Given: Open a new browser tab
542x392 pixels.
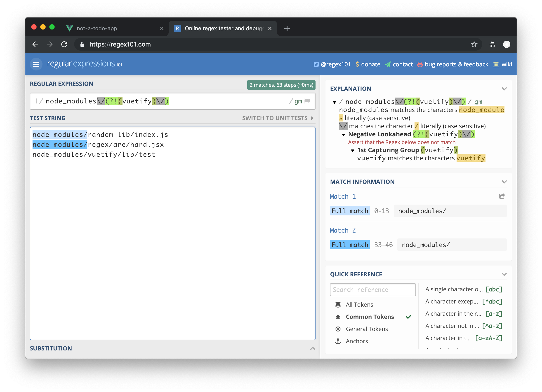Looking at the screenshot, I should click(x=287, y=28).
